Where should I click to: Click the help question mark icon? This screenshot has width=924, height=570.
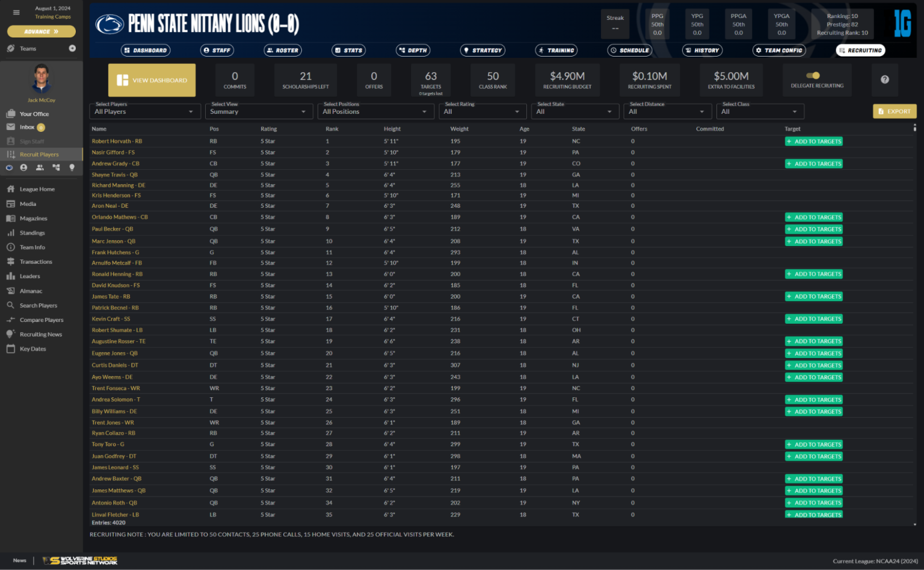click(x=885, y=79)
